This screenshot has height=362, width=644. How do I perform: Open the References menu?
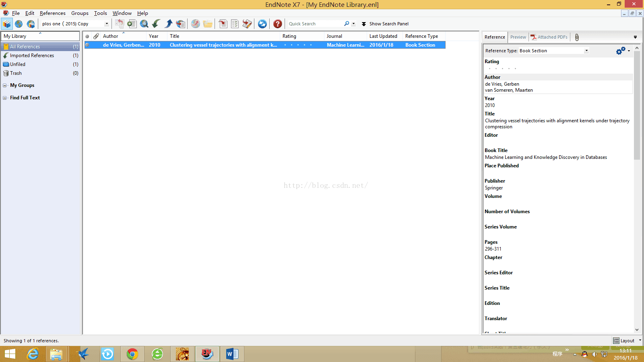[52, 13]
